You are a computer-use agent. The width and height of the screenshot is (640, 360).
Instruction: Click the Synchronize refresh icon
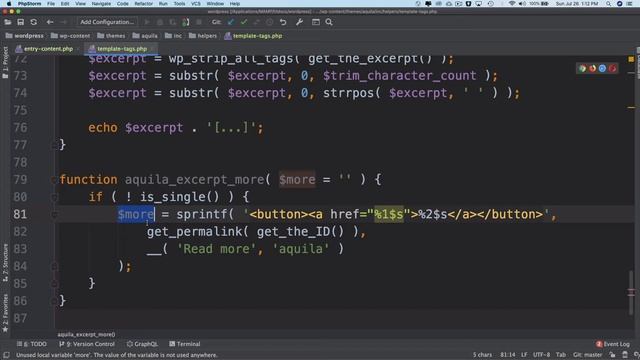point(33,22)
